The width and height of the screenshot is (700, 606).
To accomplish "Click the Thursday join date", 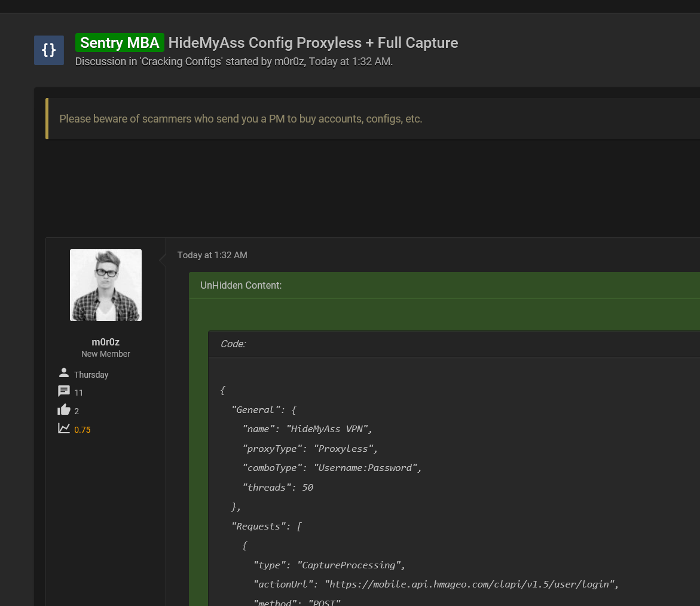I will [x=91, y=375].
